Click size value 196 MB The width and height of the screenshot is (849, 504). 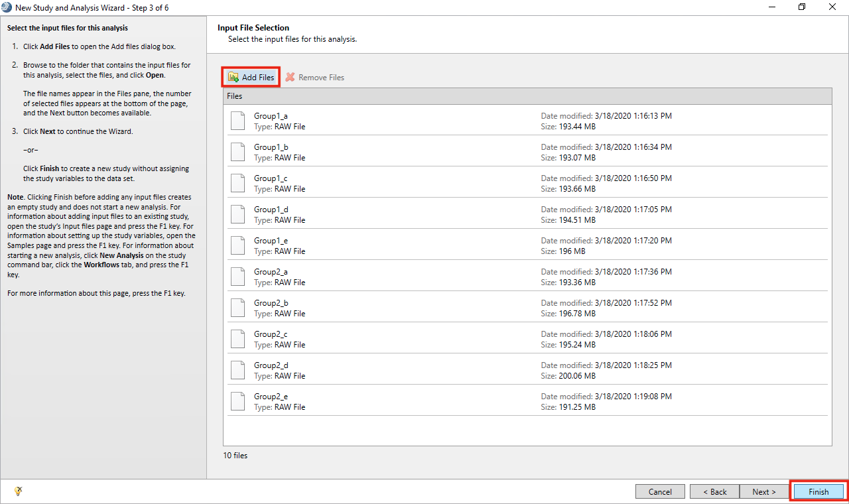[x=572, y=251]
